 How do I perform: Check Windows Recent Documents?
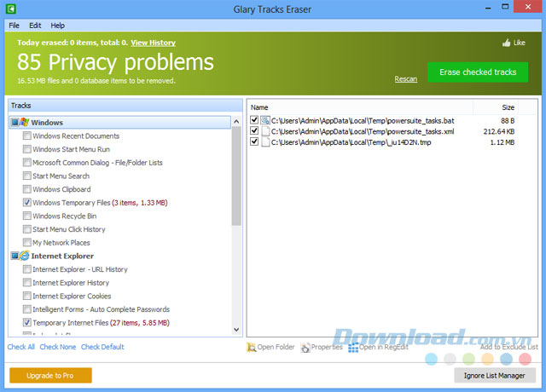26,135
